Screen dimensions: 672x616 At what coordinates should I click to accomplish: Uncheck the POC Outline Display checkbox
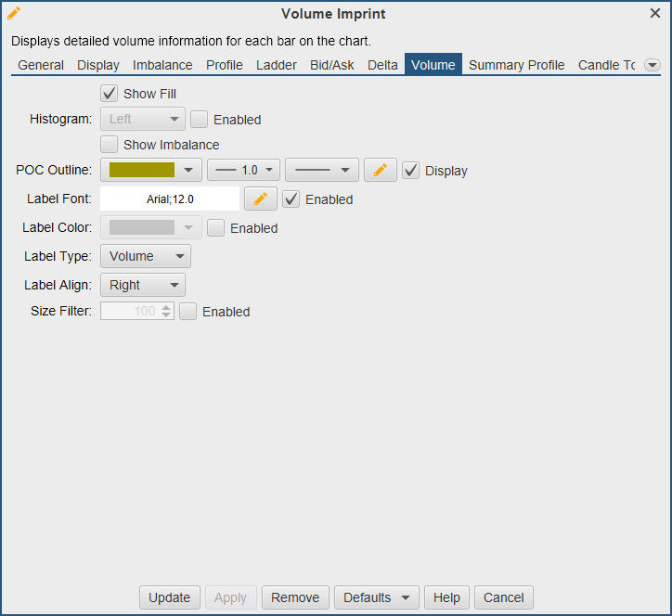click(411, 171)
